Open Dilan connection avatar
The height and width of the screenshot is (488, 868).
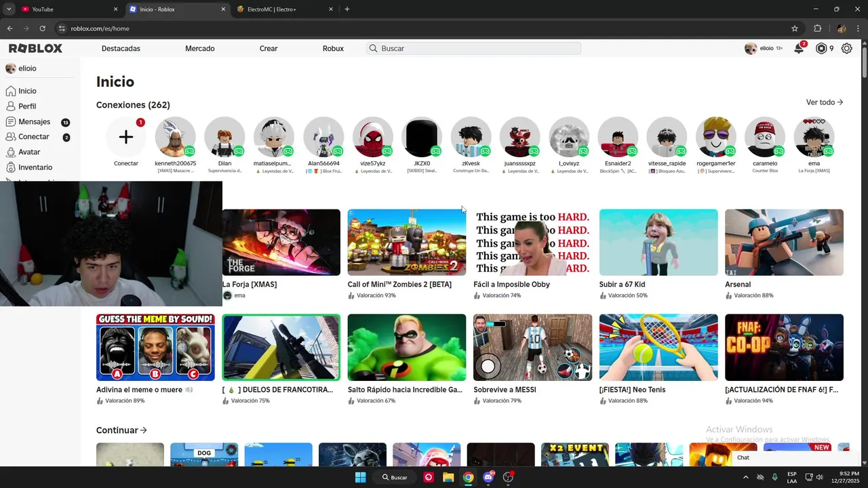pyautogui.click(x=224, y=137)
